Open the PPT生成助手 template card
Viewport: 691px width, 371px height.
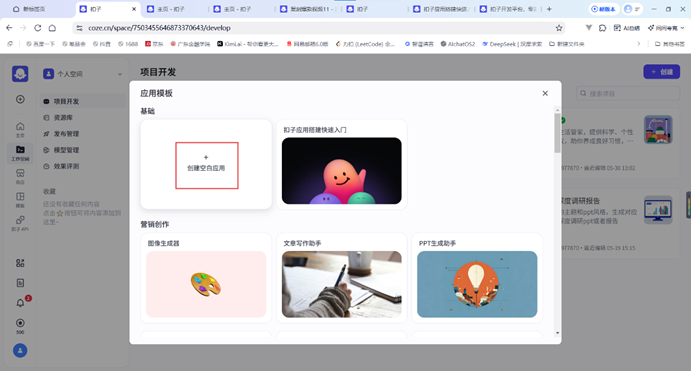[x=477, y=278]
